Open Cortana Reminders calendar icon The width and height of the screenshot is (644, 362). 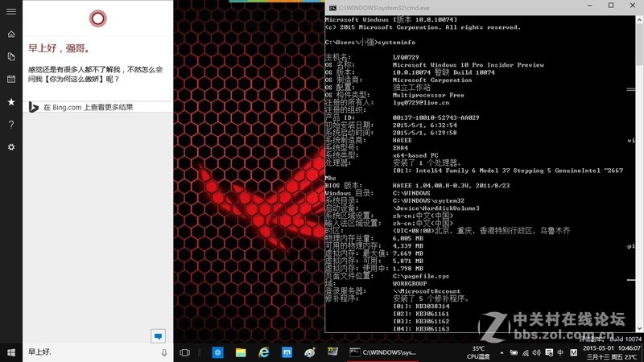tap(11, 79)
